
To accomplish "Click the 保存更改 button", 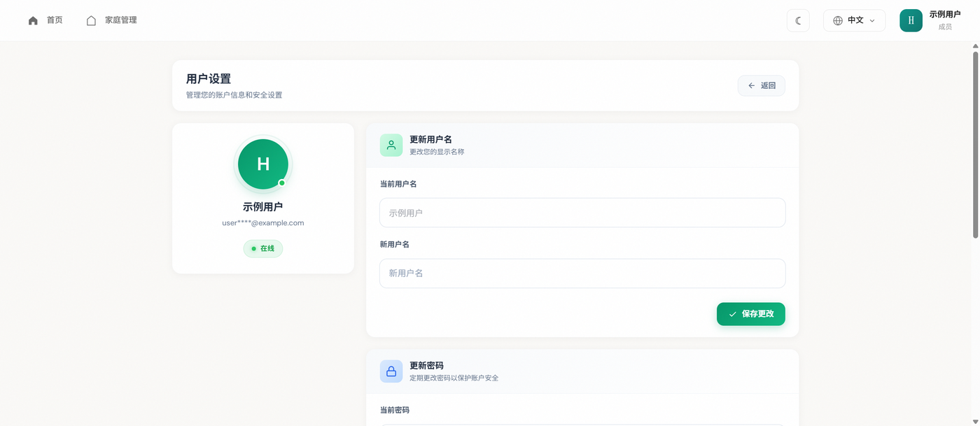I will [x=751, y=314].
